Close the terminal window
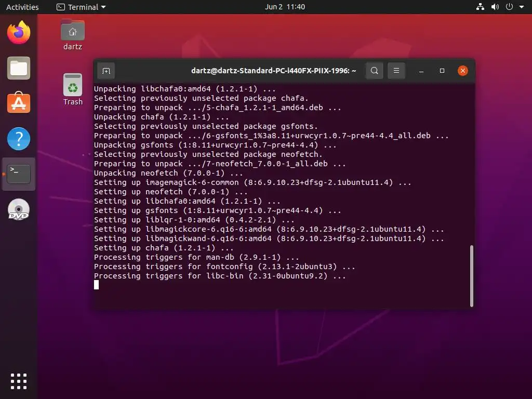 pyautogui.click(x=463, y=71)
